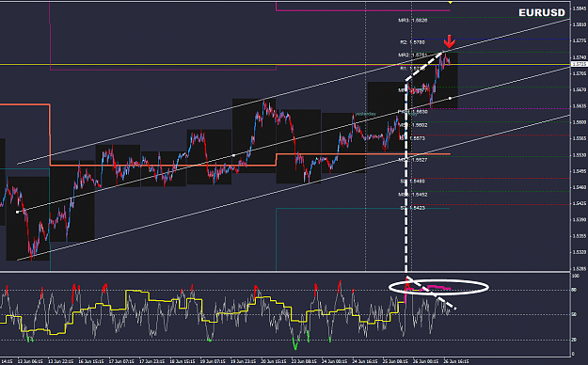Click the 1.5530 price on the scale

coord(580,155)
